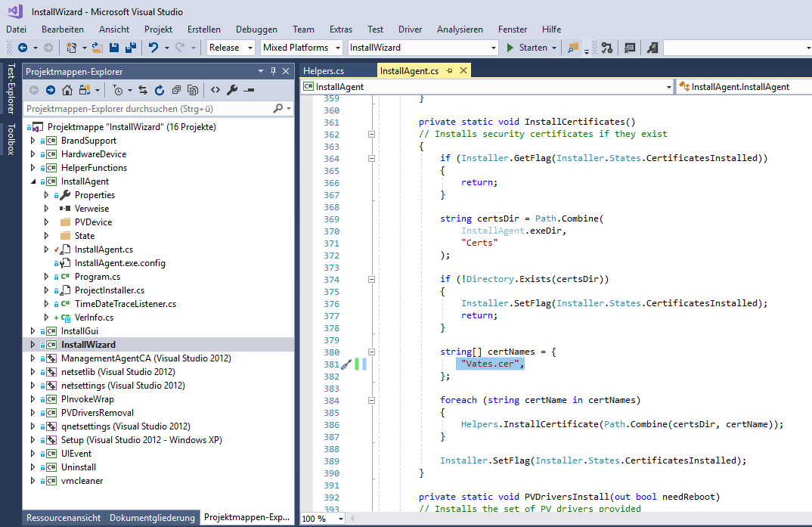This screenshot has width=812, height=527.
Task: Click the search magnifier in Projektmappen-Explorer
Action: pos(278,109)
